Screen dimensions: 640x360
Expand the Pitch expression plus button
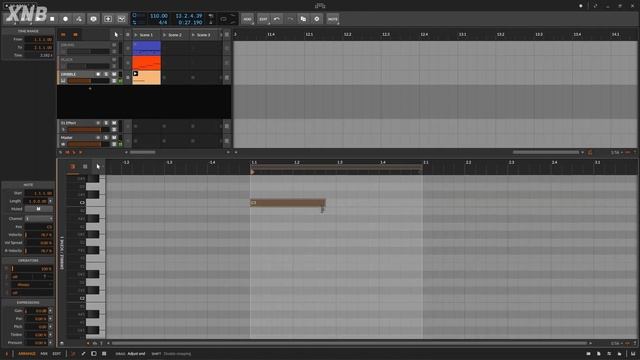click(x=51, y=327)
